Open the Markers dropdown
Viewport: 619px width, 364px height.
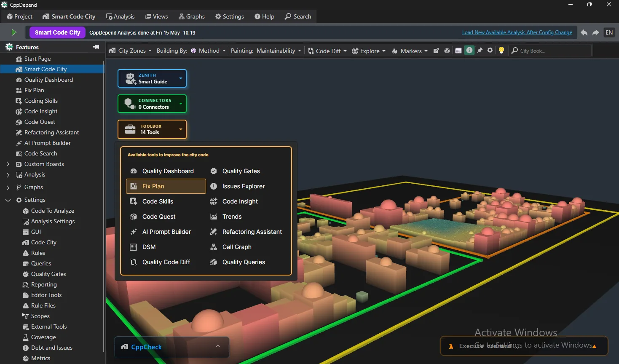(x=410, y=51)
